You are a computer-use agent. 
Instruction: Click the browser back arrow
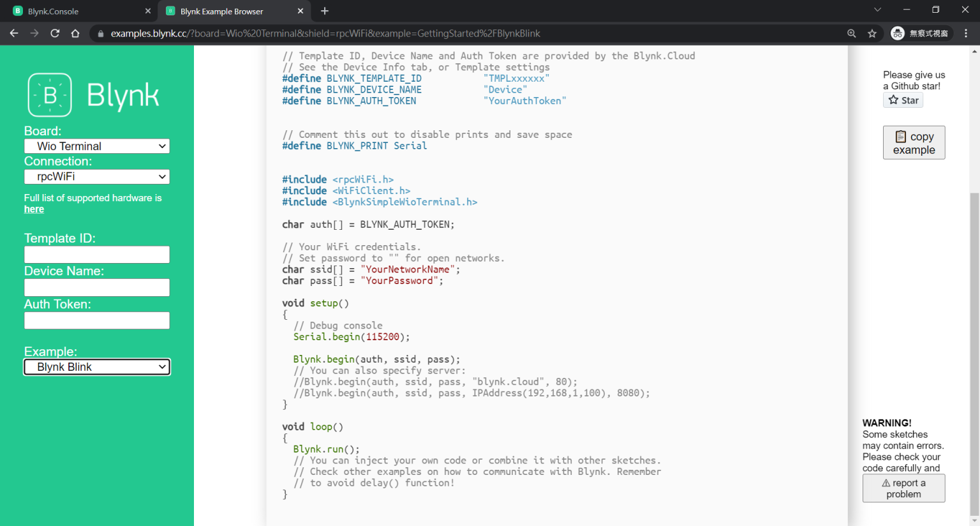(14, 33)
